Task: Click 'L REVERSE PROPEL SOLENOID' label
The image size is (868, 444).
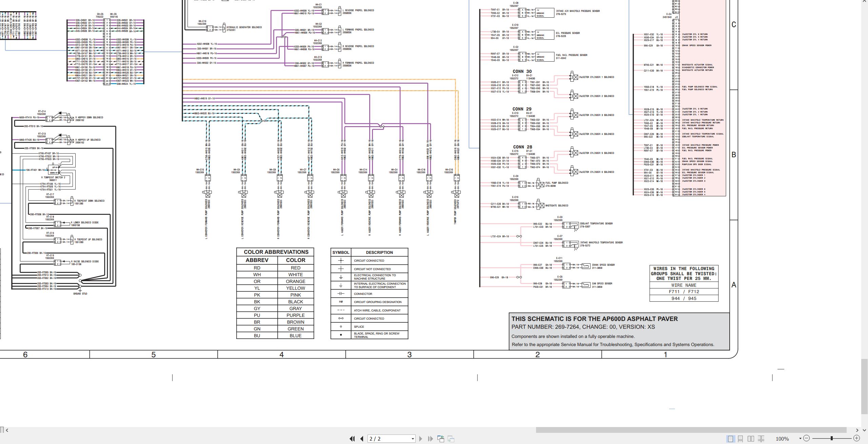Action: (x=358, y=11)
